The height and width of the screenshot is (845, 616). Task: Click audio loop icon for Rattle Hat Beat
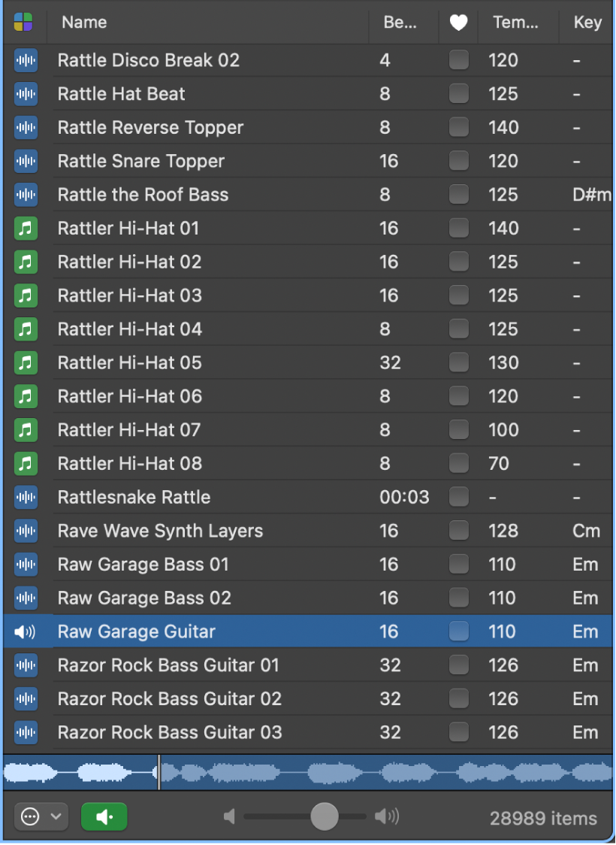26,94
